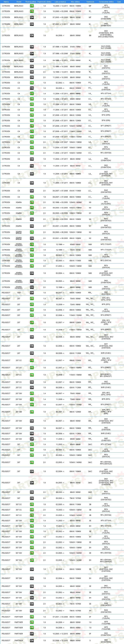
Task: Select the RFS (XU10J4RS) engine code cell
Action: (x=106, y=202)
